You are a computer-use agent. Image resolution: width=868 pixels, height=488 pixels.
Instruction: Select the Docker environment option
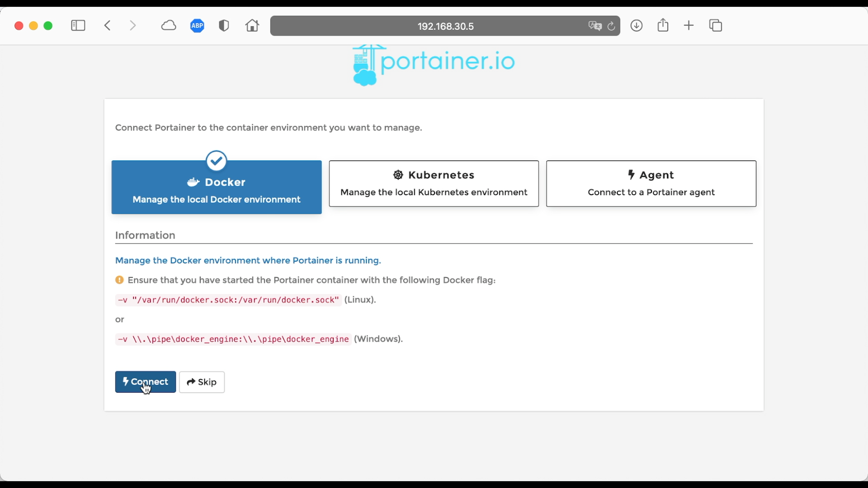coord(217,188)
